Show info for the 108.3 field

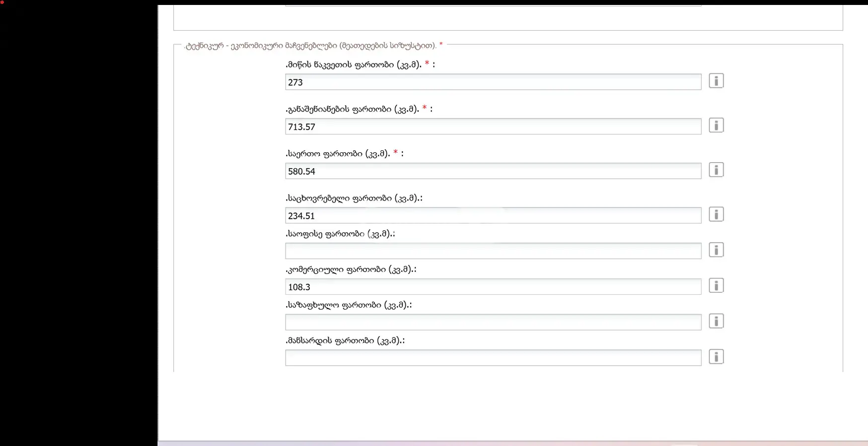pos(716,286)
